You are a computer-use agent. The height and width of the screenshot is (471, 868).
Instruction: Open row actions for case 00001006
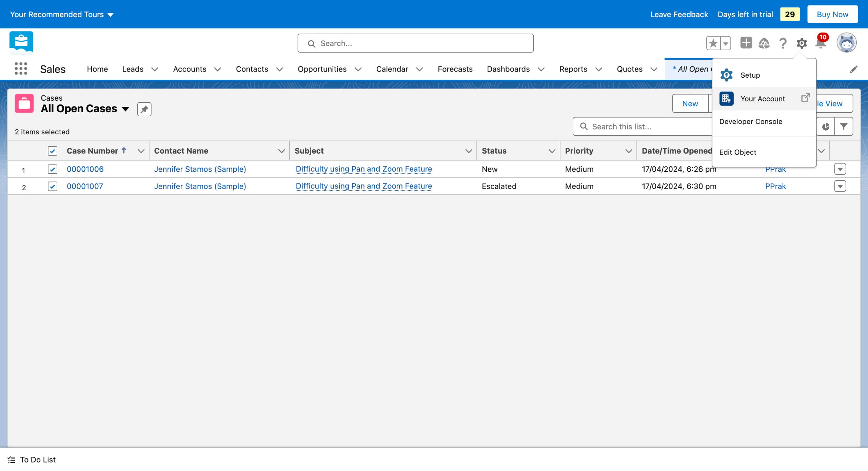(x=840, y=169)
